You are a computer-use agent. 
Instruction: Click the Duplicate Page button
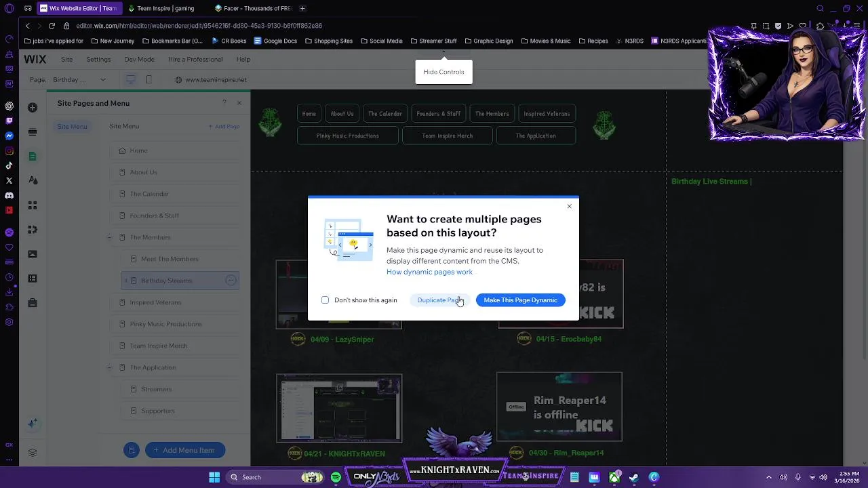tap(440, 300)
